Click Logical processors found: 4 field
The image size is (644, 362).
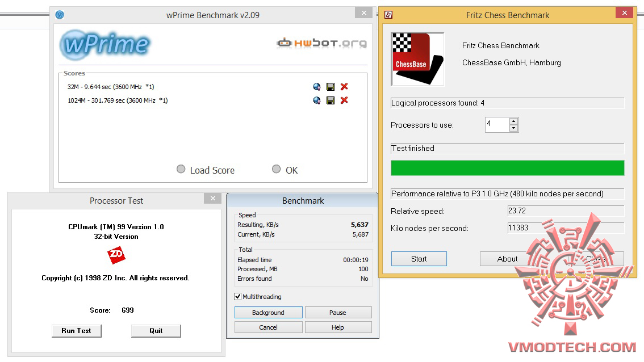click(x=507, y=103)
